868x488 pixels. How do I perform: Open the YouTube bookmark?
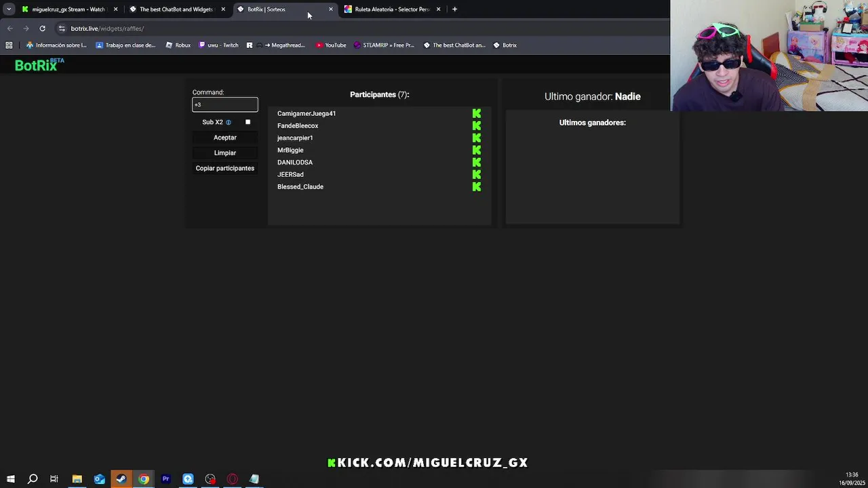[x=331, y=45]
